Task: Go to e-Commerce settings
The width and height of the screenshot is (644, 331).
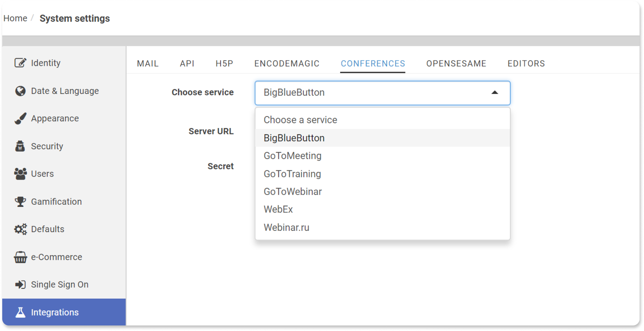Action: click(64, 257)
